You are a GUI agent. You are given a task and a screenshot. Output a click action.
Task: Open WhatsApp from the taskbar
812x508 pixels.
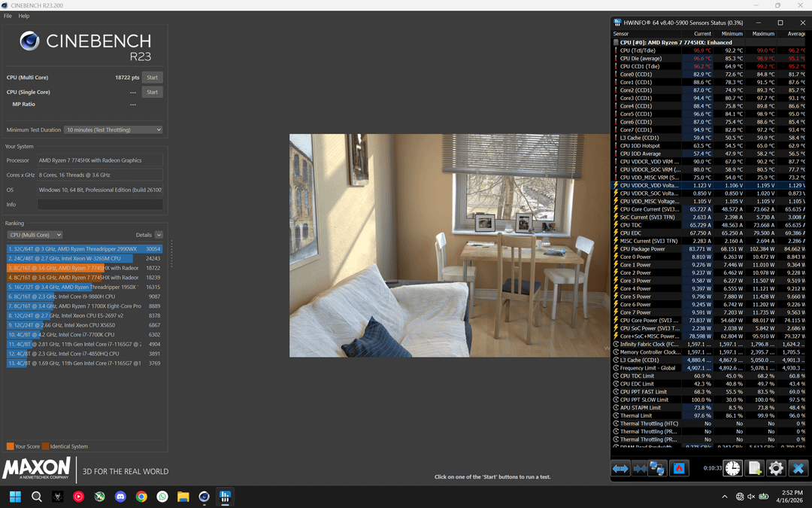(x=162, y=497)
